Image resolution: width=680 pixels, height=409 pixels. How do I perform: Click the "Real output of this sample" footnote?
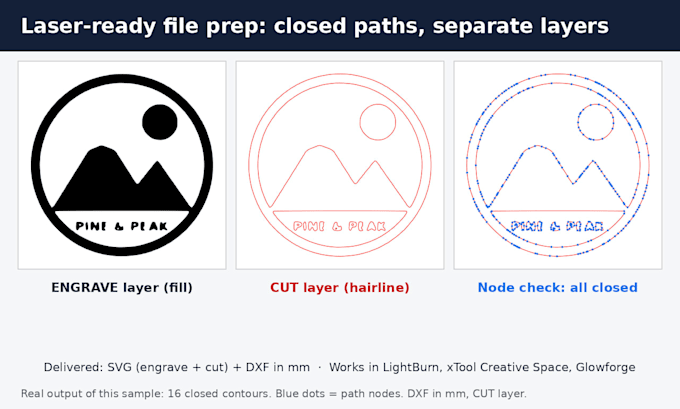click(x=274, y=394)
